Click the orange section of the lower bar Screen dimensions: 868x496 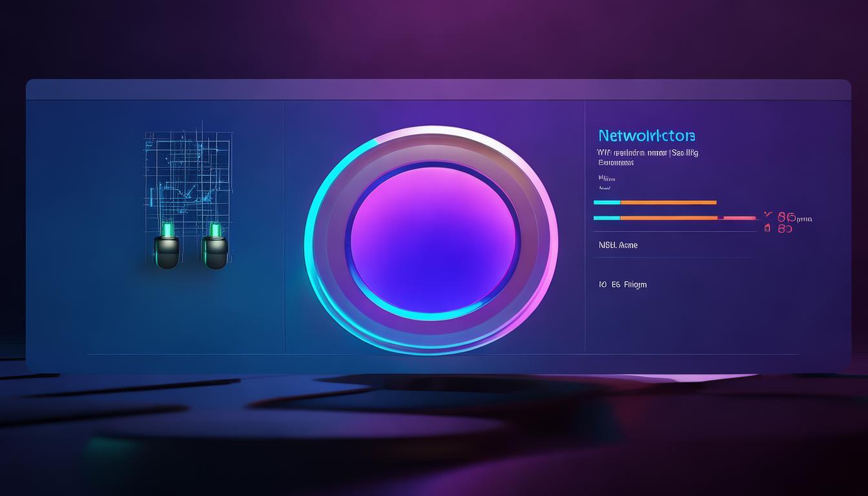[668, 218]
